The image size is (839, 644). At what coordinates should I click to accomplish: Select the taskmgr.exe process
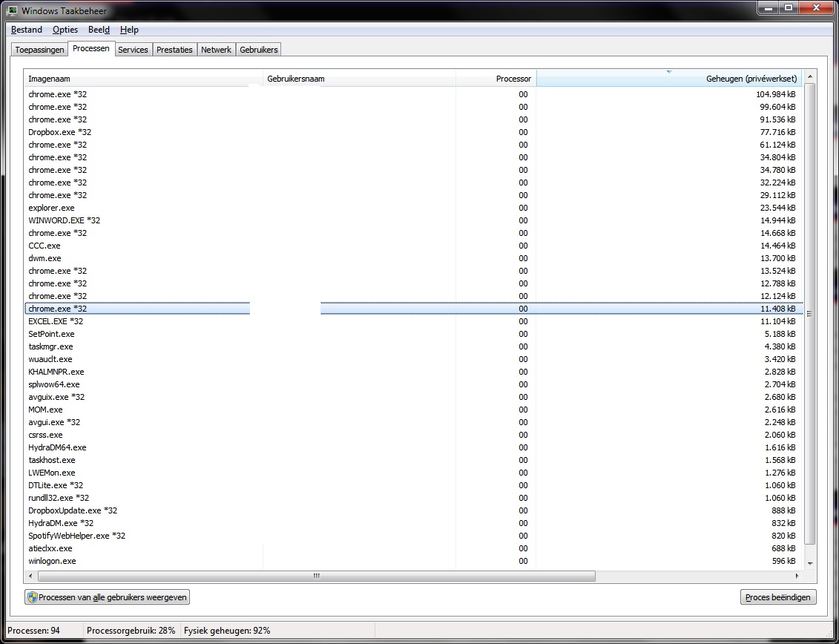point(413,347)
